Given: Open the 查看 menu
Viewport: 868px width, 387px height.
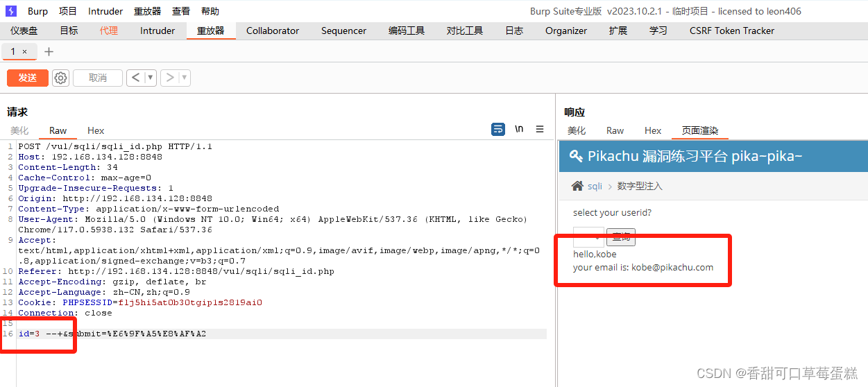Looking at the screenshot, I should point(181,11).
